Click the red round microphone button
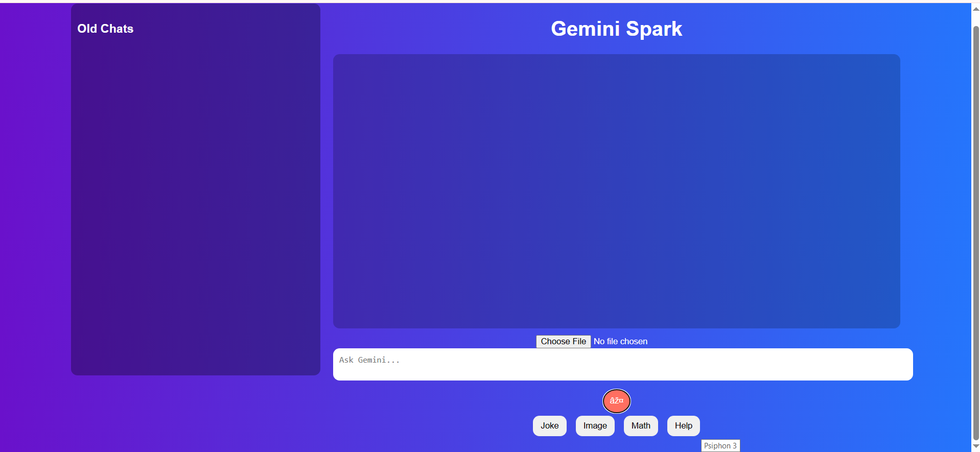Viewport: 980px width, 452px height. point(616,401)
